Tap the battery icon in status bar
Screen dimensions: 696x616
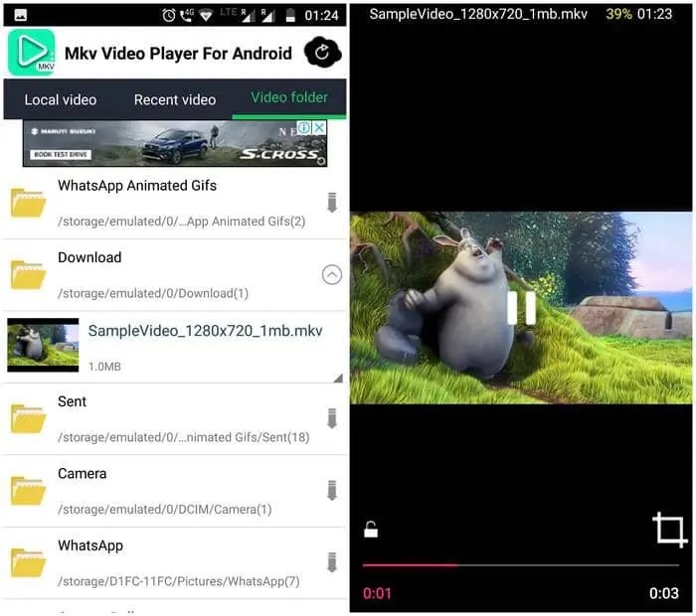(290, 15)
